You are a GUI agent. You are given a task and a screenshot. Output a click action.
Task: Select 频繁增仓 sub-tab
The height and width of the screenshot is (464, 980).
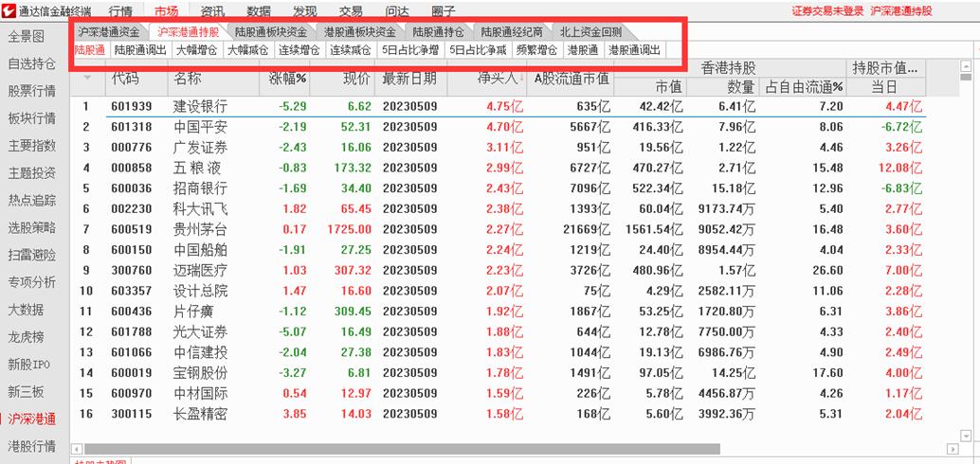[536, 50]
